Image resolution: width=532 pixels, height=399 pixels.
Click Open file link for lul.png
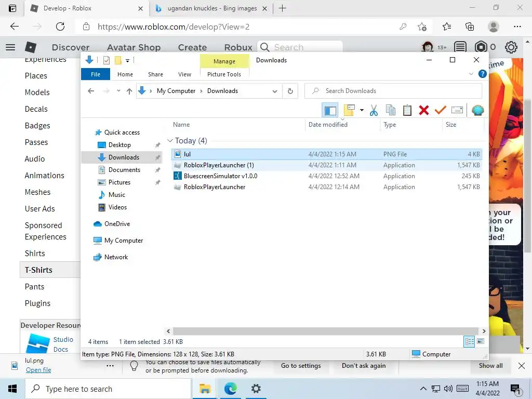pos(38,370)
